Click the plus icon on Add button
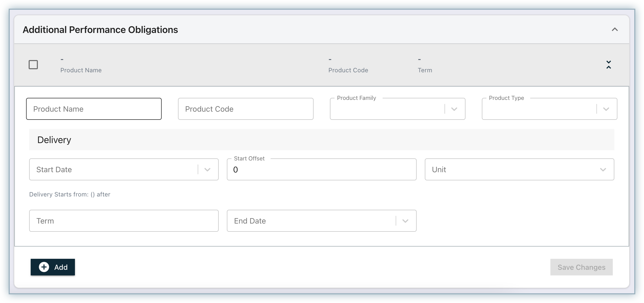This screenshot has height=303, width=644. 44,267
